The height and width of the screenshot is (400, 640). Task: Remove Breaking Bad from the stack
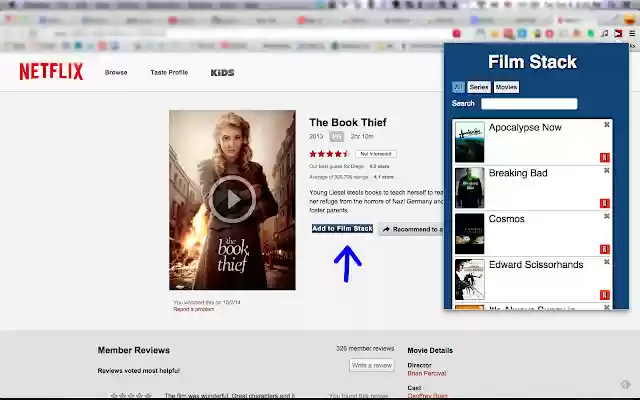607,170
